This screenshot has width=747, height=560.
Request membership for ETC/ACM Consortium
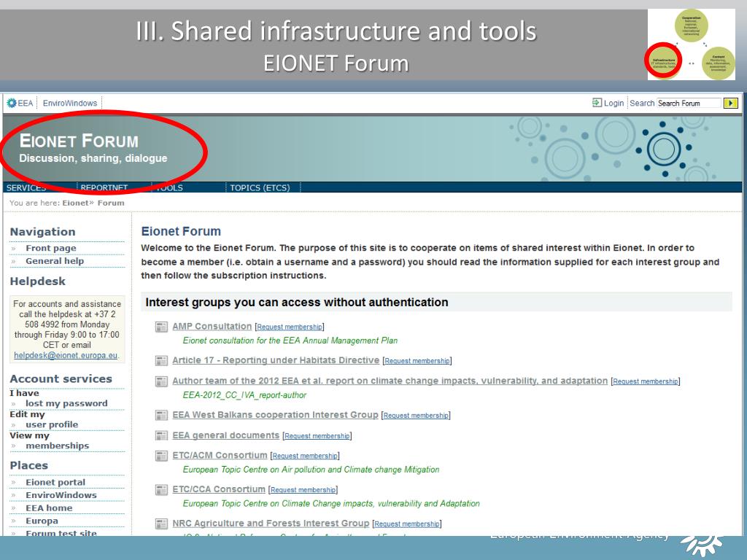[305, 456]
